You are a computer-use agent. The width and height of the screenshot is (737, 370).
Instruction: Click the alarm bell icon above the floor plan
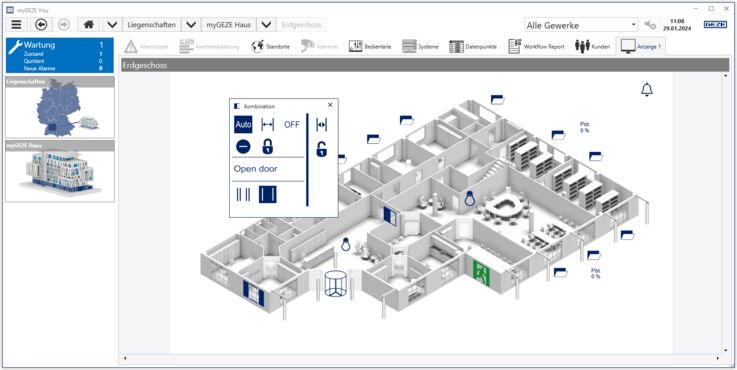coord(647,89)
